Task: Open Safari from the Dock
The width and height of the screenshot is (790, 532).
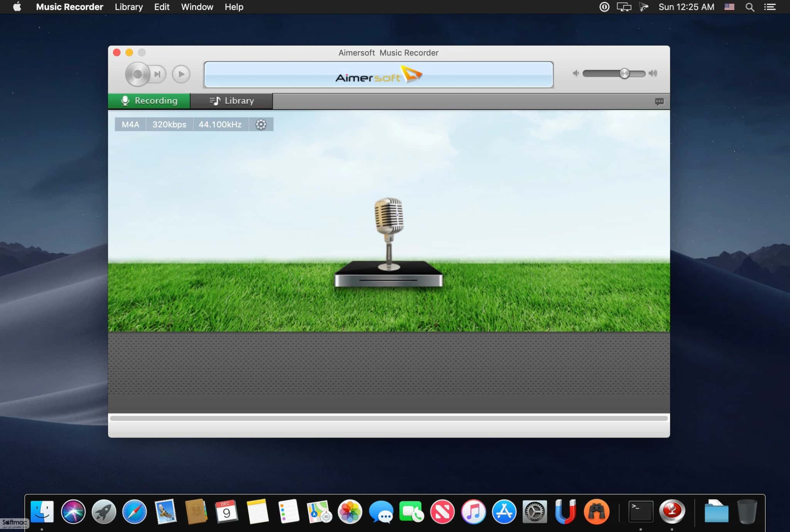Action: click(x=135, y=512)
